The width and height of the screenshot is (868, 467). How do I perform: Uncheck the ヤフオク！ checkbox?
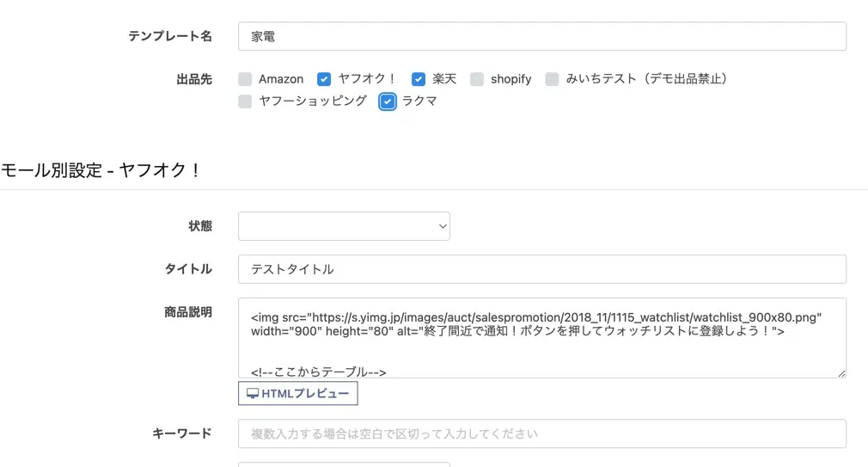click(324, 79)
